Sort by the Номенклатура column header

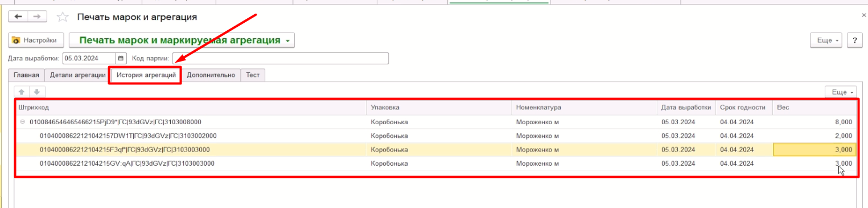pos(584,107)
